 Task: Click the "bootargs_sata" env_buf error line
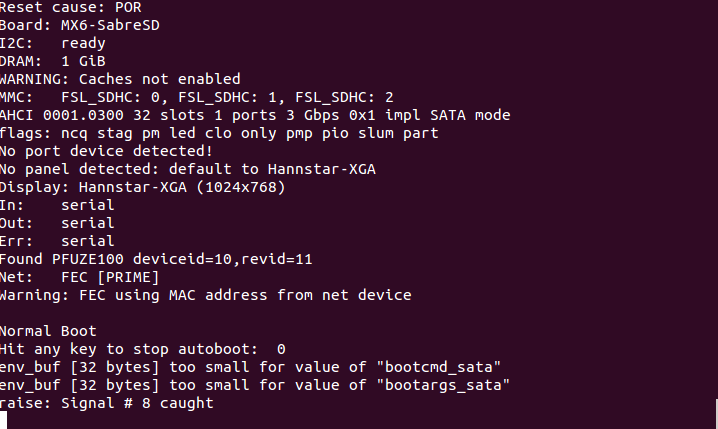pyautogui.click(x=255, y=385)
